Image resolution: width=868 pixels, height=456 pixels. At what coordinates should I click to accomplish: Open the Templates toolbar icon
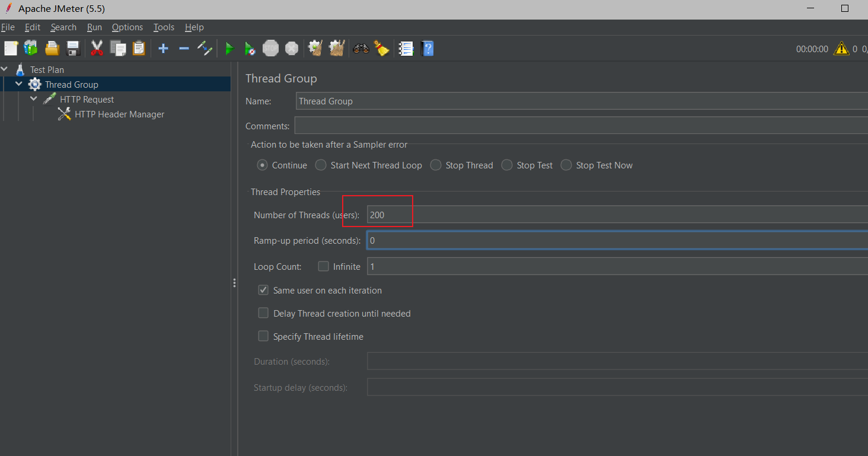pos(31,49)
